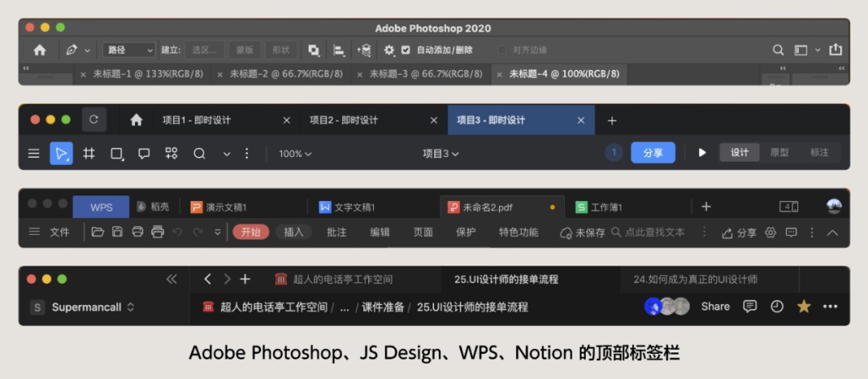Click the Photoshop home icon
This screenshot has height=379, width=868.
(x=39, y=50)
